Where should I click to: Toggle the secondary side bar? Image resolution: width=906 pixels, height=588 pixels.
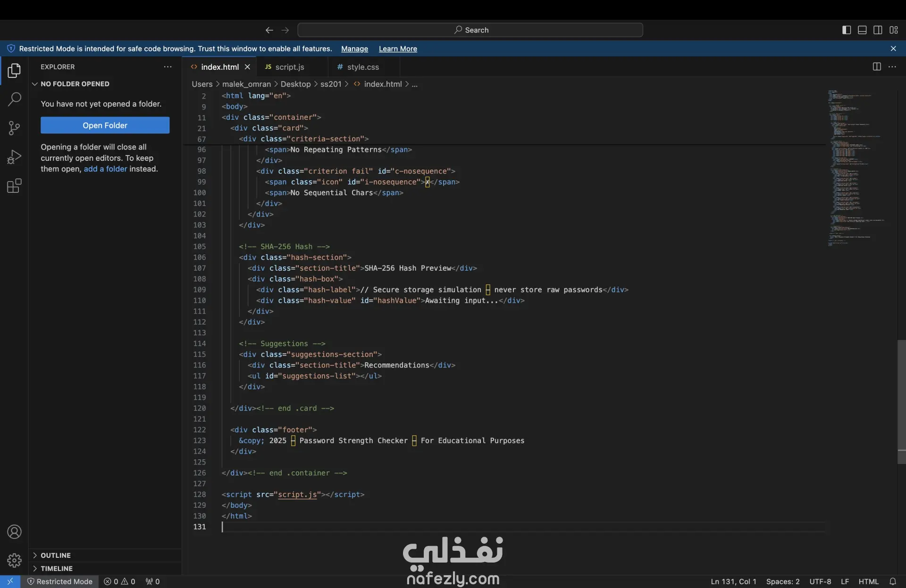[878, 30]
